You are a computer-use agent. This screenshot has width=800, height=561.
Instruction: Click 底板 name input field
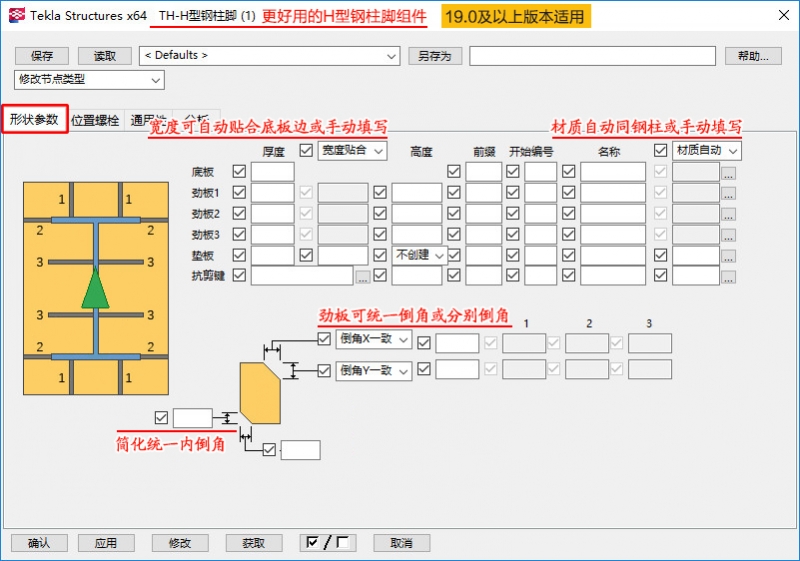[x=613, y=171]
